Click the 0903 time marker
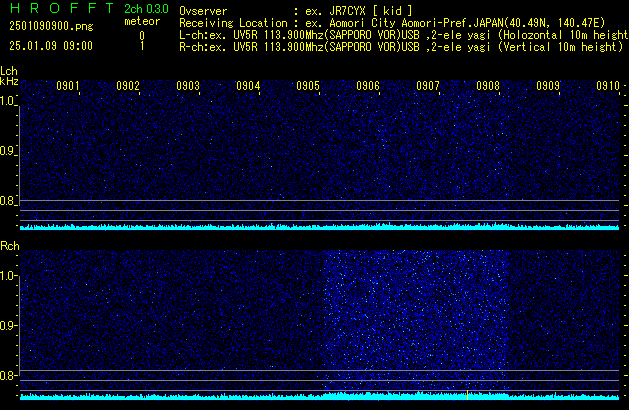 [x=188, y=86]
